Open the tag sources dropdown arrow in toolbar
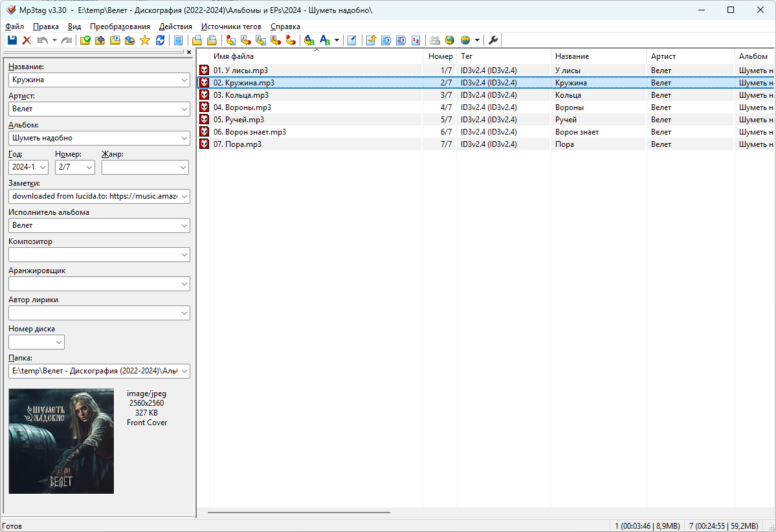The image size is (776, 532). click(x=477, y=41)
